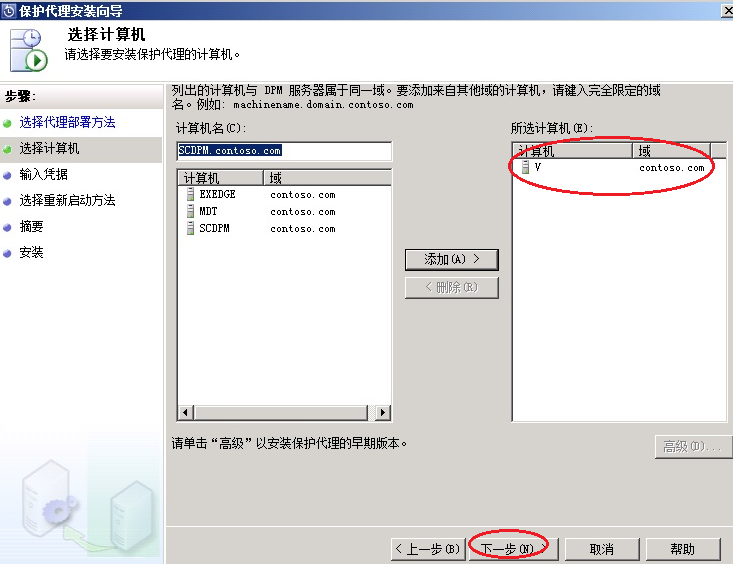Viewport: 733px width, 564px height.
Task: Go to the 摘要 step
Action: (31, 227)
